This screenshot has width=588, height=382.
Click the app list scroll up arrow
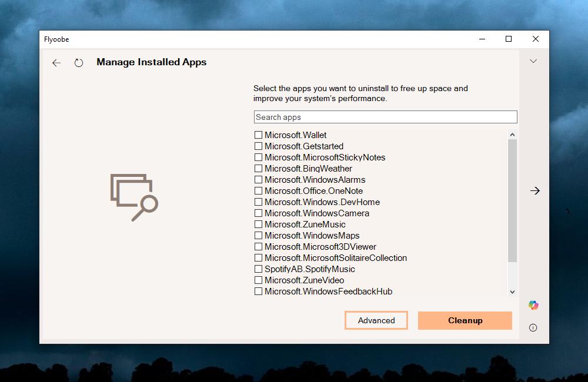coord(513,135)
